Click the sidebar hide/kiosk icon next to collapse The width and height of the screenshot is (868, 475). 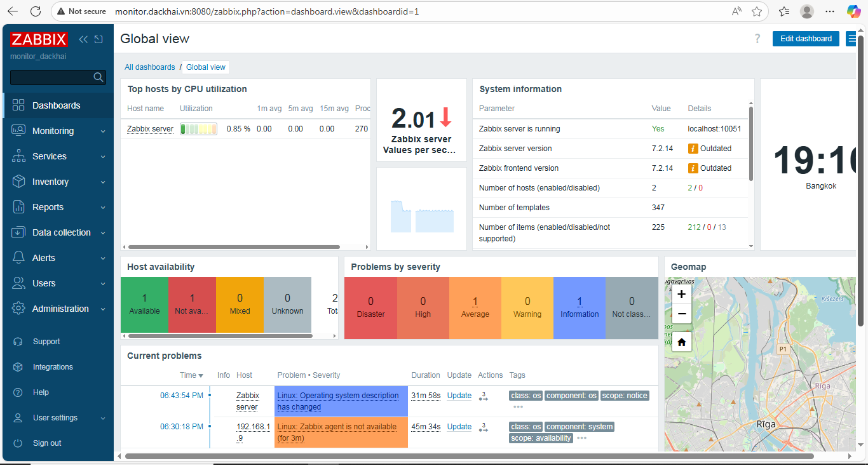98,39
